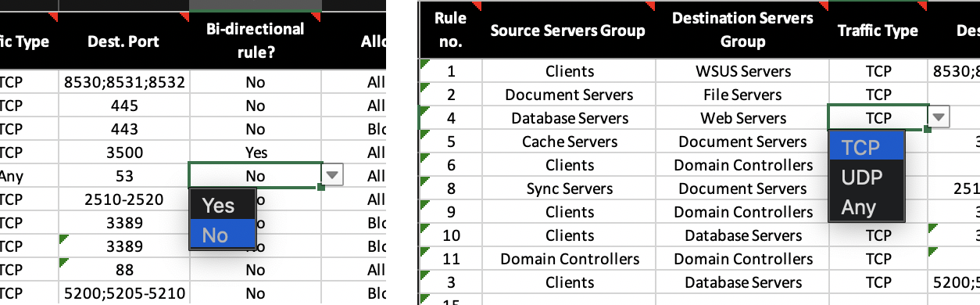Image resolution: width=980 pixels, height=305 pixels.
Task: Select 'Domain Controllers' destination cell in rule 11
Action: (742, 259)
